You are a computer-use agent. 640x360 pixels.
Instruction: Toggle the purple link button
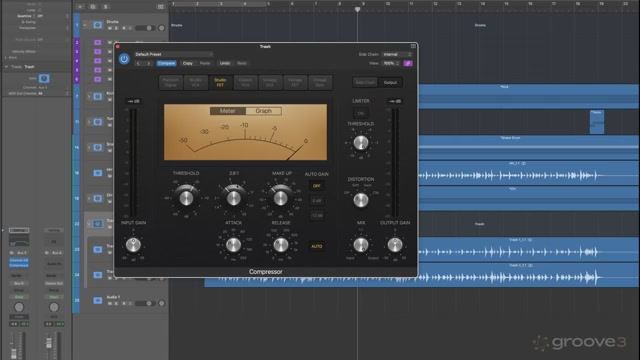408,63
